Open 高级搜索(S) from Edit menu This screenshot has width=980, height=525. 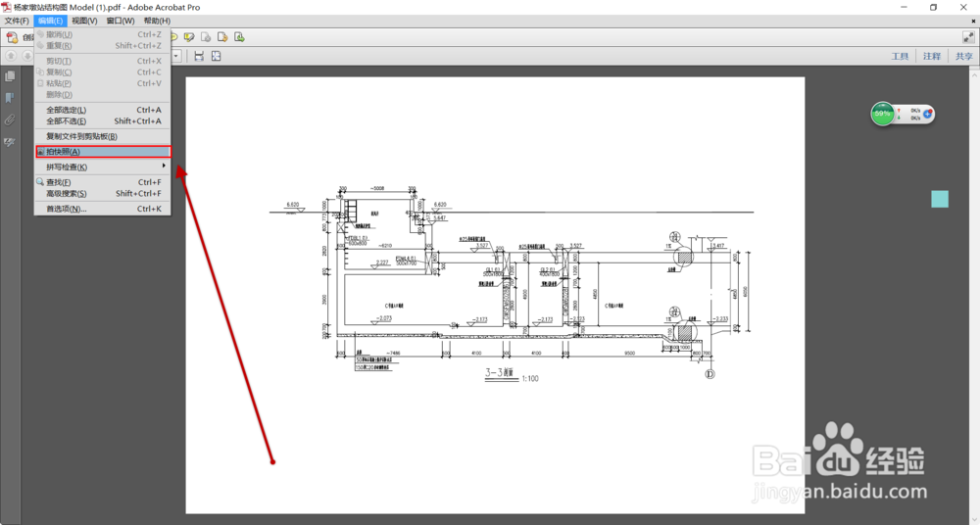click(103, 194)
